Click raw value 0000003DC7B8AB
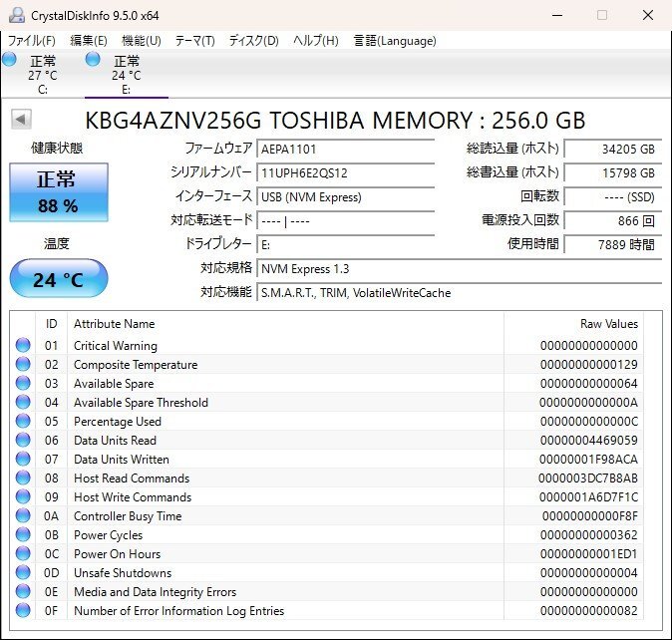The height and width of the screenshot is (640, 672). pos(588,479)
